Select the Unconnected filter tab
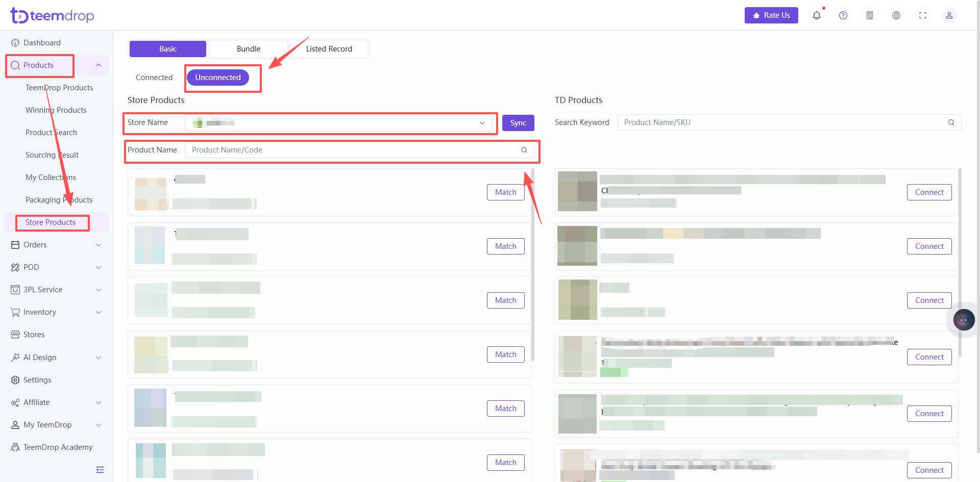Screen dimensions: 980x482 click(218, 78)
